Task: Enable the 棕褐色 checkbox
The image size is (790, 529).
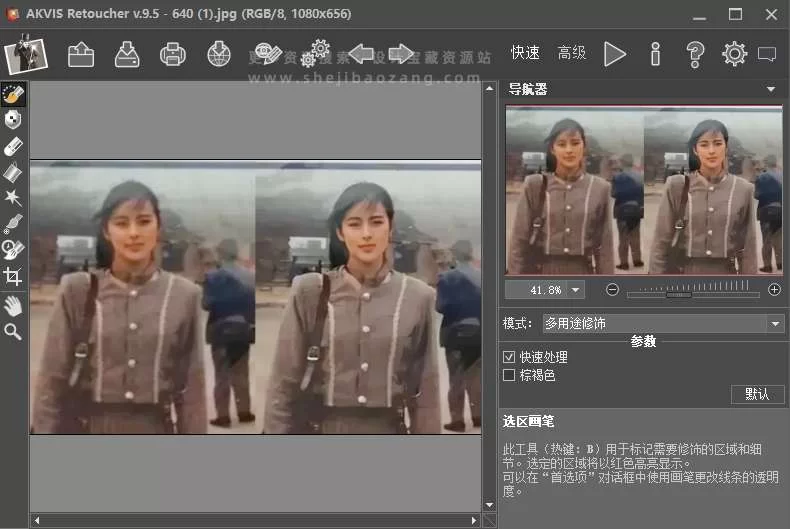Action: (x=509, y=375)
